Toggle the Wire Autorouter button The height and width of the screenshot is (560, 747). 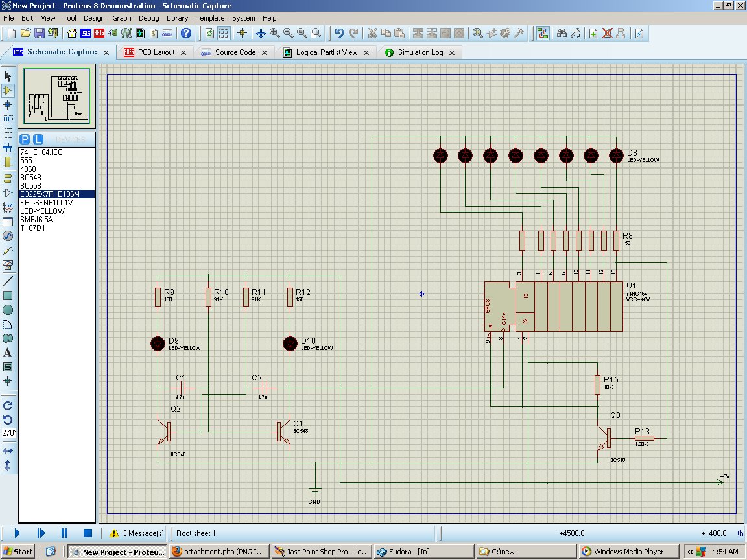coord(543,33)
